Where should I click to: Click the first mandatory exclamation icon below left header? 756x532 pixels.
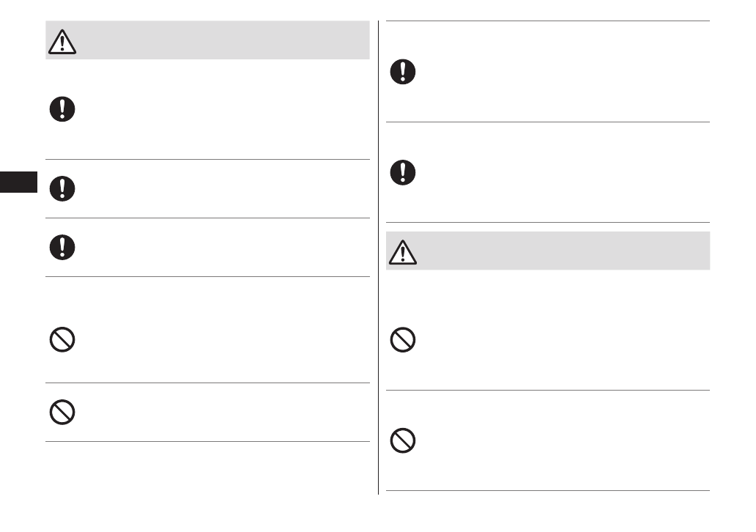click(x=62, y=109)
